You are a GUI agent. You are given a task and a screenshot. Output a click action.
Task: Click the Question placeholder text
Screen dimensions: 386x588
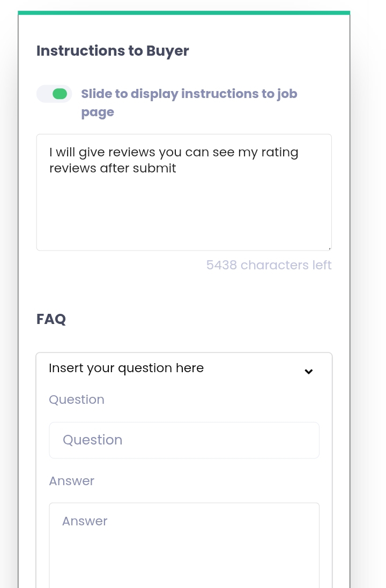coord(92,440)
